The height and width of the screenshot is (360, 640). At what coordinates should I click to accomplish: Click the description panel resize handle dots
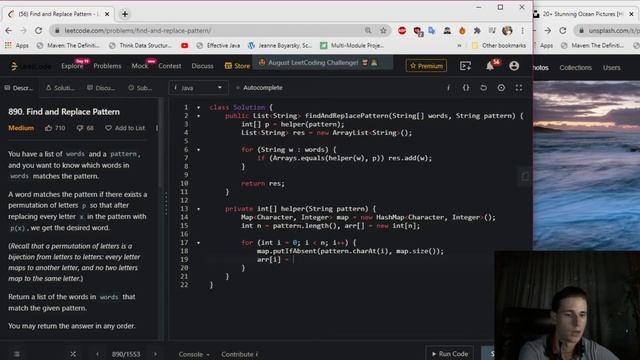coord(166,203)
